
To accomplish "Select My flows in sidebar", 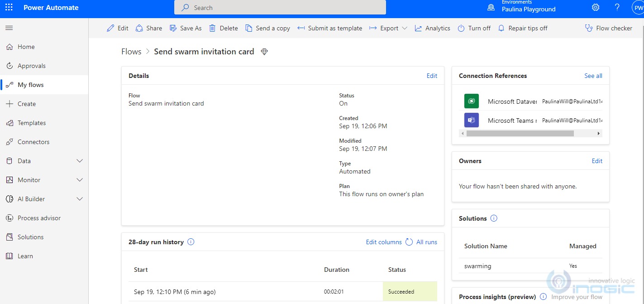I will point(44,85).
